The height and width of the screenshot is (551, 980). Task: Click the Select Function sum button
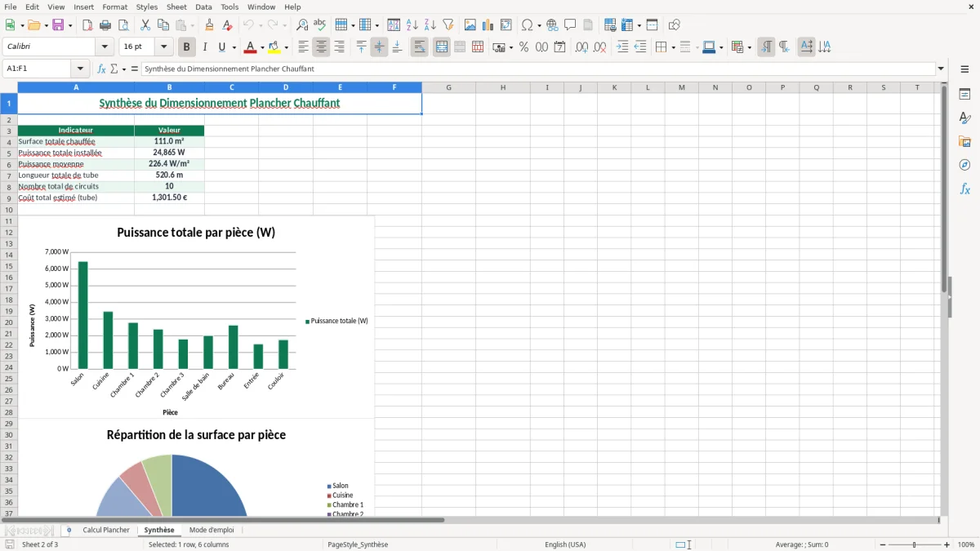tap(114, 69)
